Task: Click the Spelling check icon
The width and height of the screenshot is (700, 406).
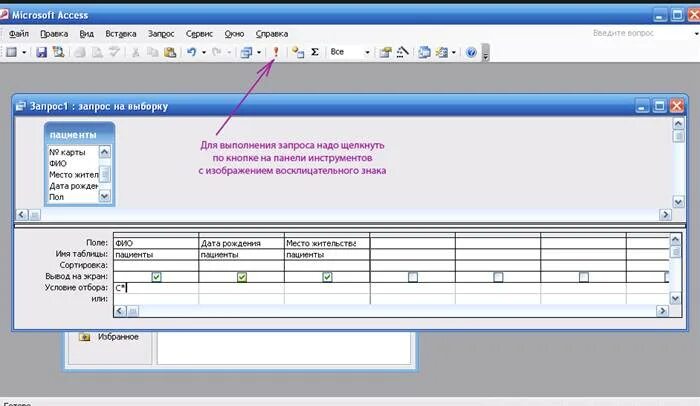Action: click(114, 52)
